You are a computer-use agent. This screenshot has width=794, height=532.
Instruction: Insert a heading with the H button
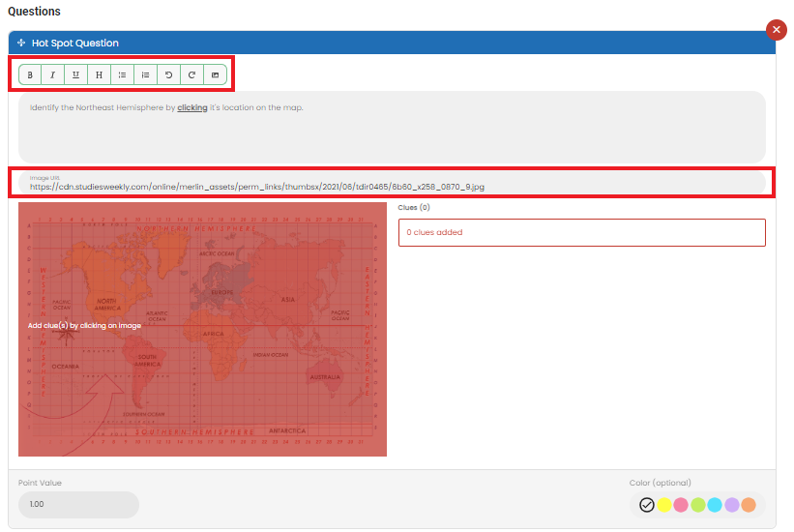(100, 75)
